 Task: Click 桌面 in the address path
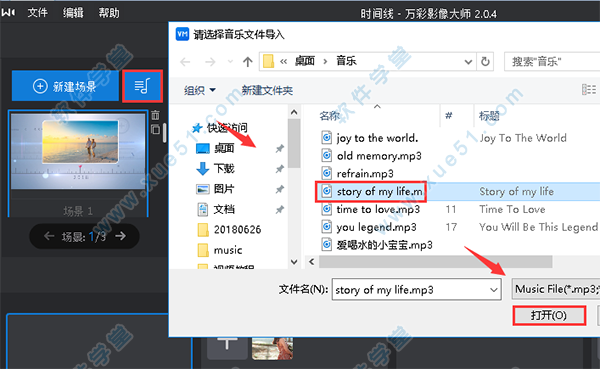pyautogui.click(x=305, y=61)
